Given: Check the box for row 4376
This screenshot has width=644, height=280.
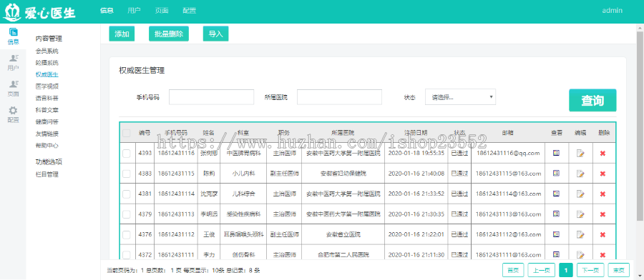Looking at the screenshot, I should (x=127, y=235).
